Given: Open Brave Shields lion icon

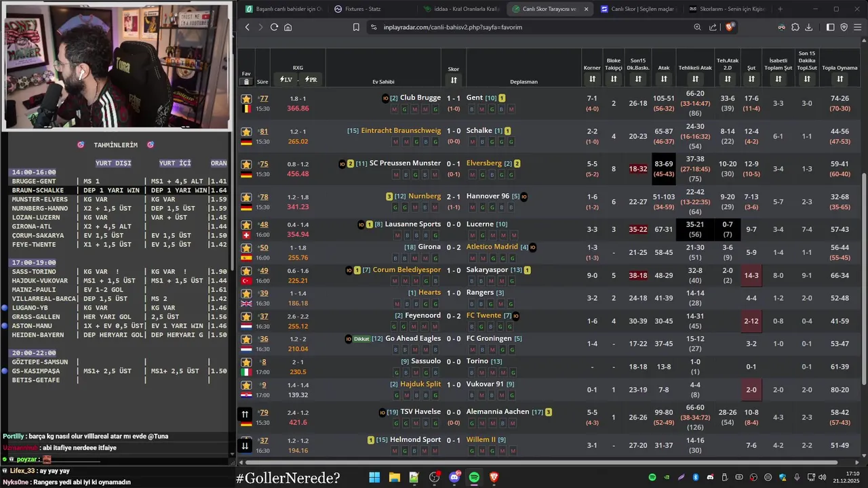Looking at the screenshot, I should point(730,27).
